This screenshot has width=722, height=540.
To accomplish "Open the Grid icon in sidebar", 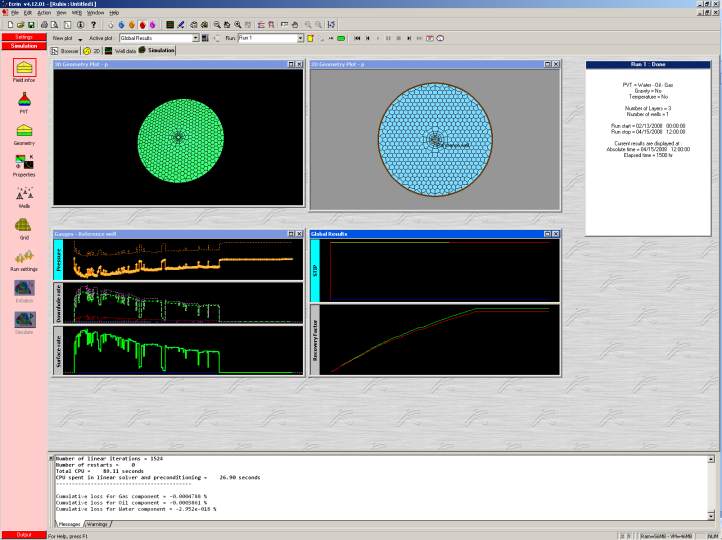I will (24, 225).
